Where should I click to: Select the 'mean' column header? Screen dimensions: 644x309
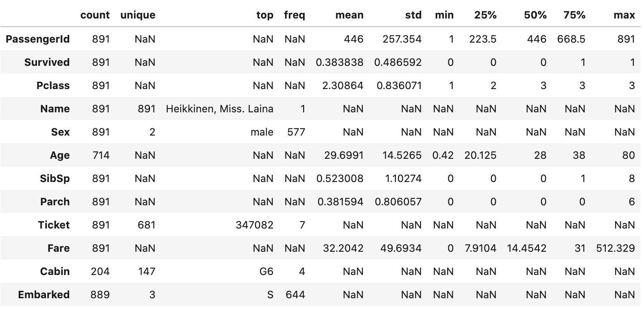[350, 15]
